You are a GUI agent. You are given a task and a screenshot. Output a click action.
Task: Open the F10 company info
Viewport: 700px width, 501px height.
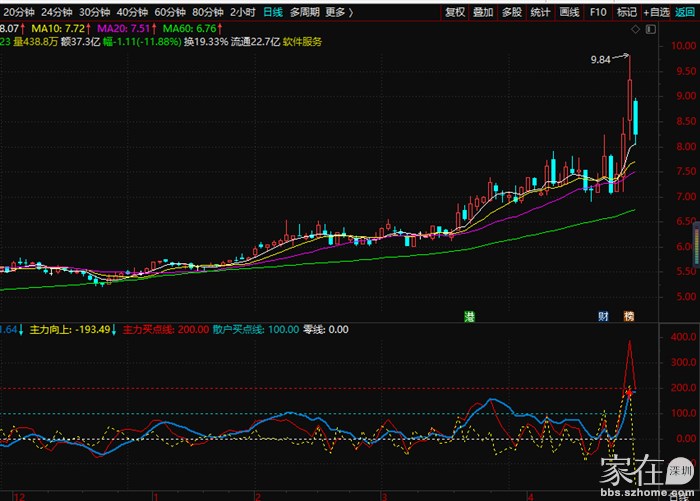[598, 12]
